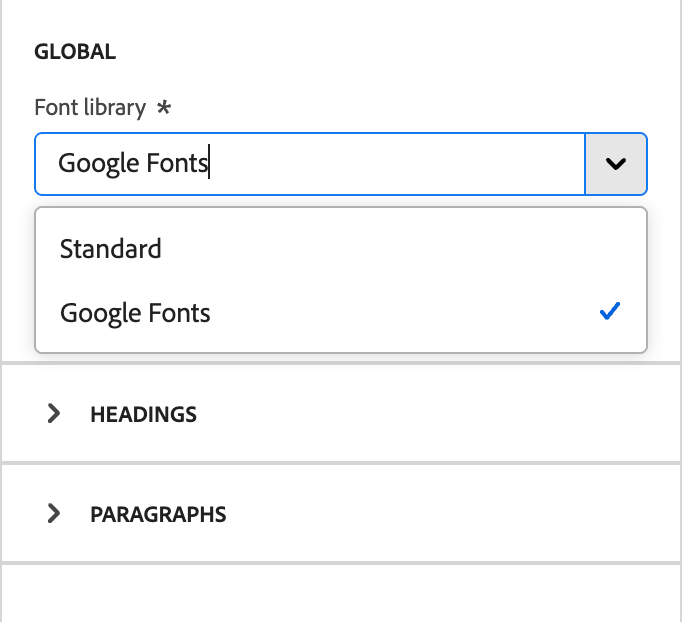Viewport: 682px width, 622px height.
Task: Choose Google Fonts from the dropdown list
Action: pyautogui.click(x=136, y=313)
